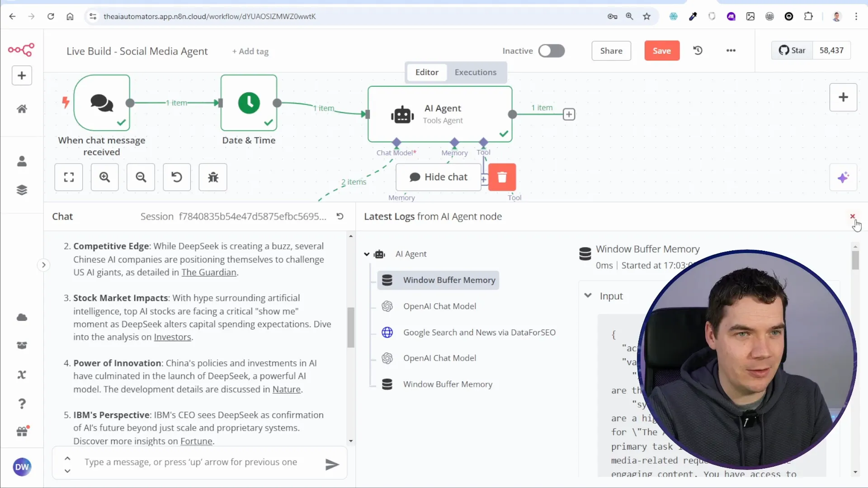Add node after AI Agent output
This screenshot has height=488, width=868.
point(569,114)
